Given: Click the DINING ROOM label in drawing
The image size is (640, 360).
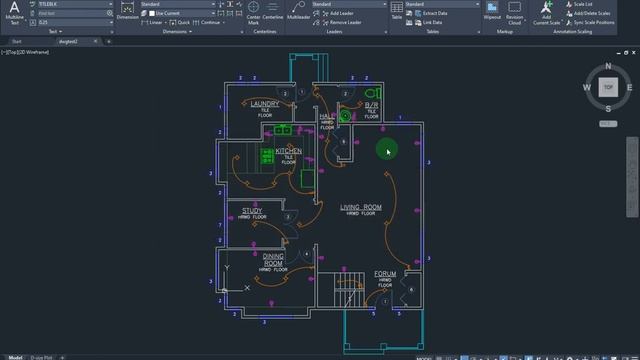Looking at the screenshot, I should pos(273,260).
